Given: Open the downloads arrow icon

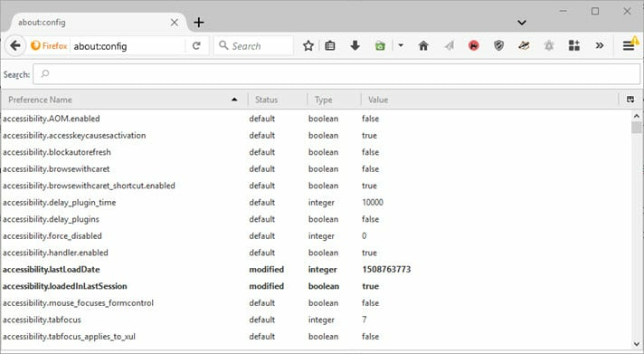Looking at the screenshot, I should pyautogui.click(x=355, y=45).
